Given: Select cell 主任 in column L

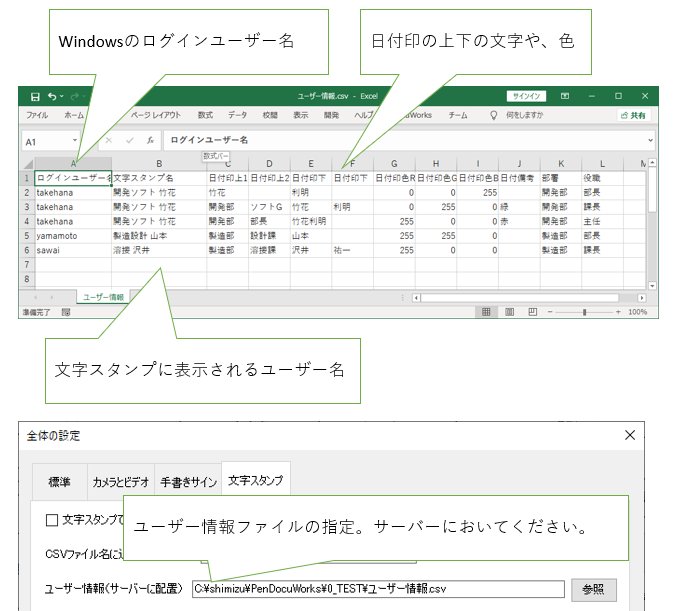Looking at the screenshot, I should pyautogui.click(x=602, y=221).
